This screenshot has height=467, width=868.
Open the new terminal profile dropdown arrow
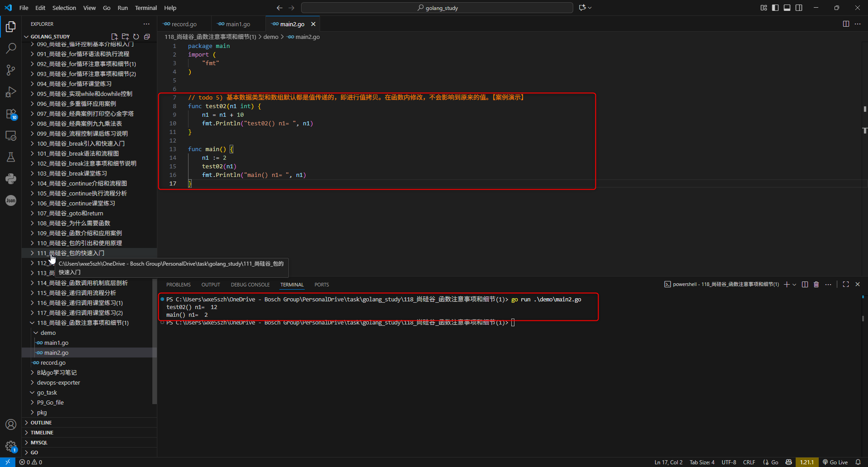(794, 285)
